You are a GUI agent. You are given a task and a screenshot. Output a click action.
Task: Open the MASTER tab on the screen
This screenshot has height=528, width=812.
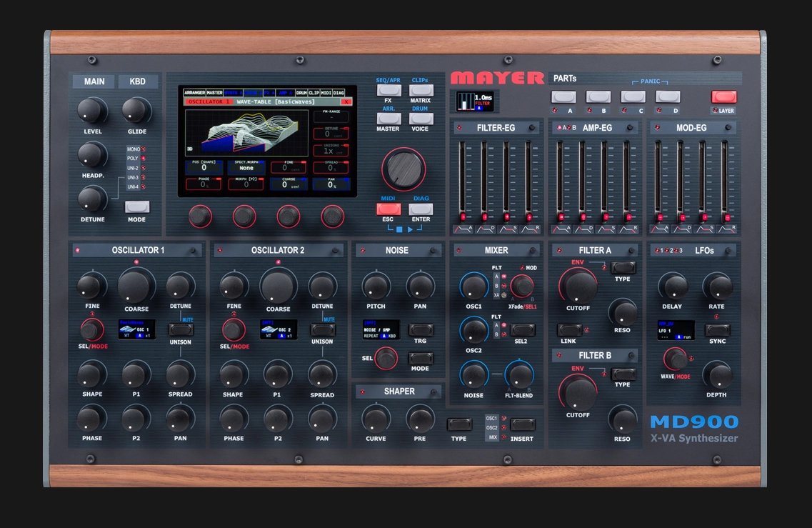pos(214,93)
